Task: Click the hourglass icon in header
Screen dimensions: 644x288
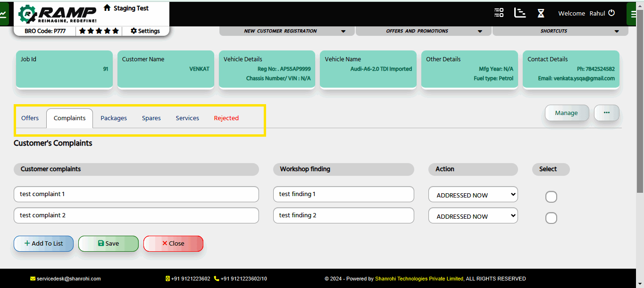Action: tap(541, 13)
